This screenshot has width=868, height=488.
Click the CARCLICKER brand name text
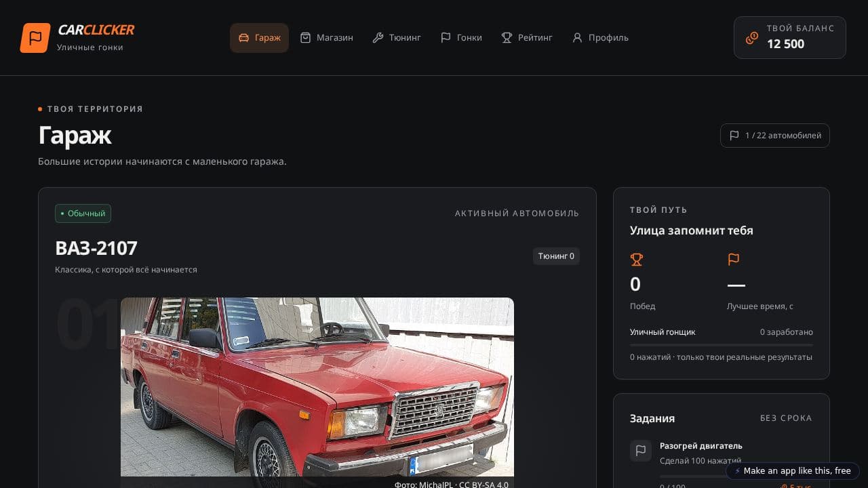[x=96, y=30]
